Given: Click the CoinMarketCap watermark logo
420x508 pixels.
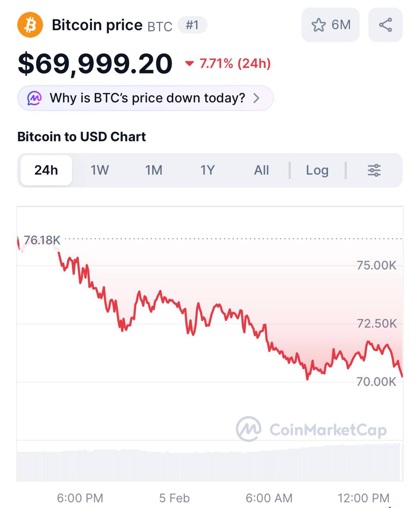Looking at the screenshot, I should click(x=249, y=429).
